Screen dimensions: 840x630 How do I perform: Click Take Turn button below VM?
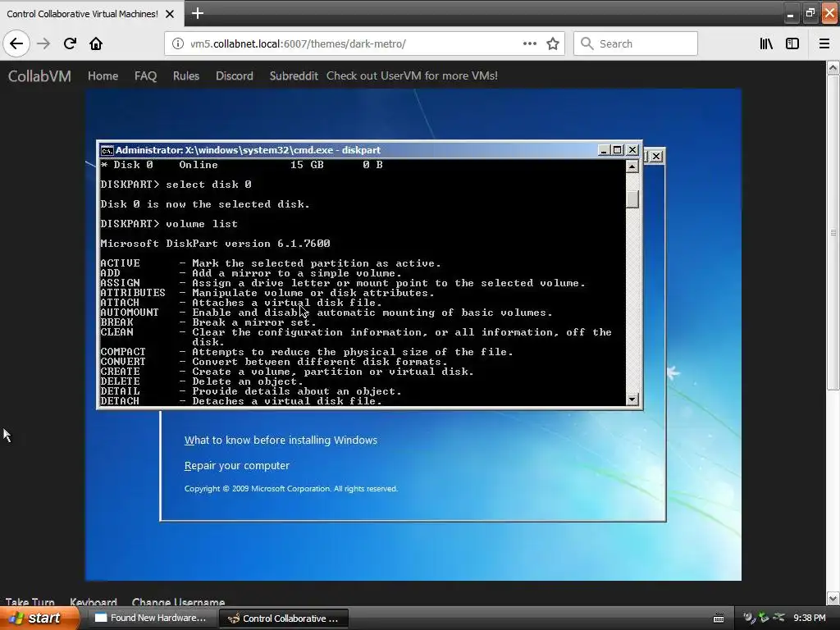pyautogui.click(x=30, y=602)
